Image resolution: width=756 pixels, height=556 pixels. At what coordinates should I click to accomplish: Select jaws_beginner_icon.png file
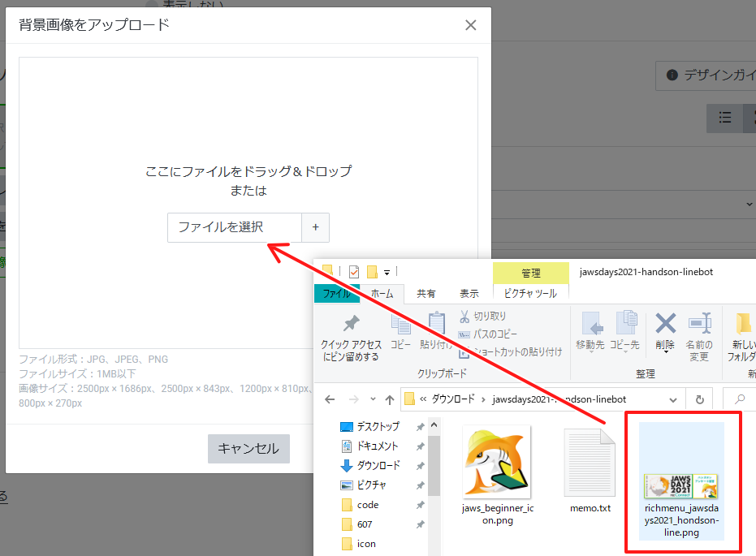pos(497,476)
